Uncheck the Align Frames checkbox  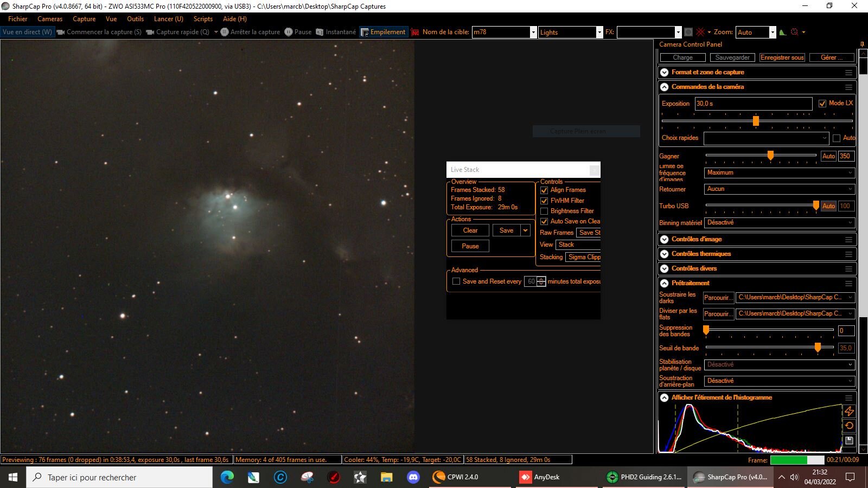coord(544,190)
